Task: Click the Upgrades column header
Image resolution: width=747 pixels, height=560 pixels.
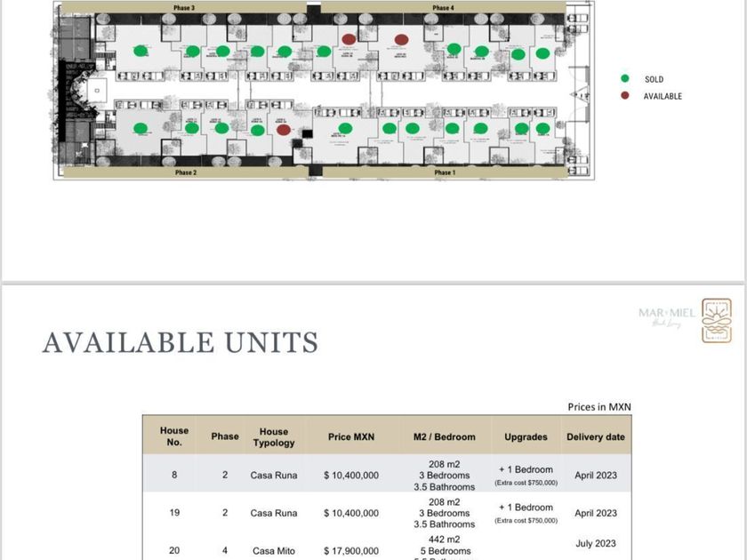Action: pyautogui.click(x=526, y=436)
